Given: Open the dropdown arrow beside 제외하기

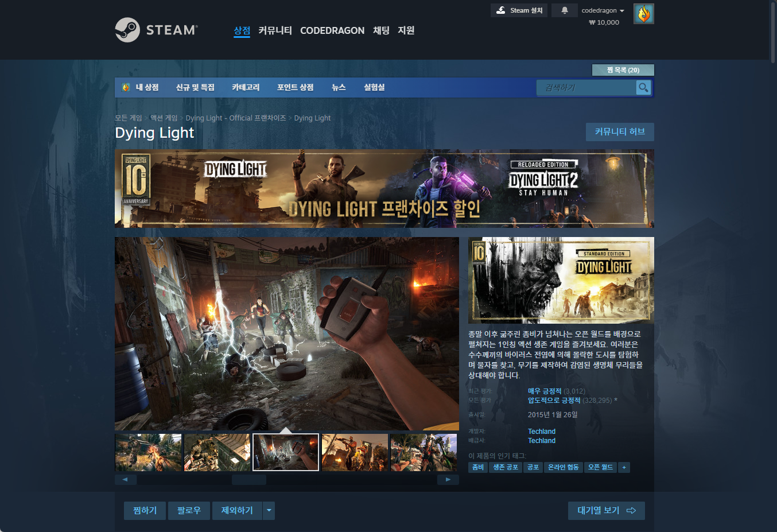Looking at the screenshot, I should 269,511.
